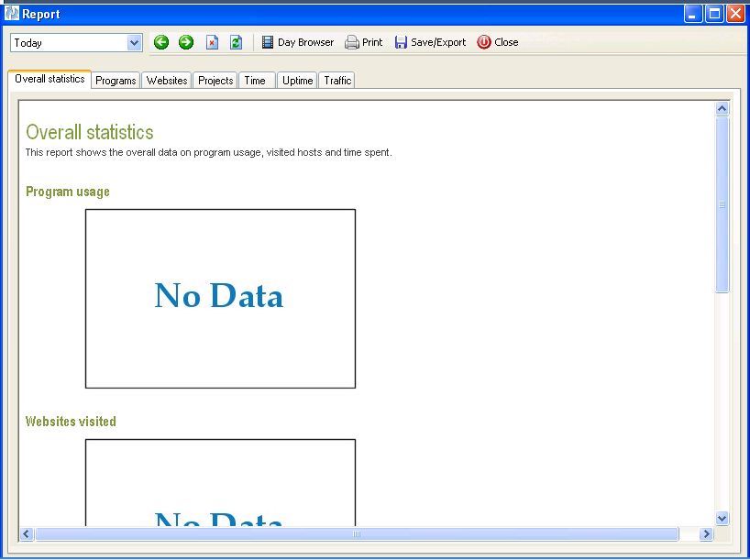Expand the Today period dropdown
Viewport: 750px width, 560px height.
pyautogui.click(x=134, y=42)
